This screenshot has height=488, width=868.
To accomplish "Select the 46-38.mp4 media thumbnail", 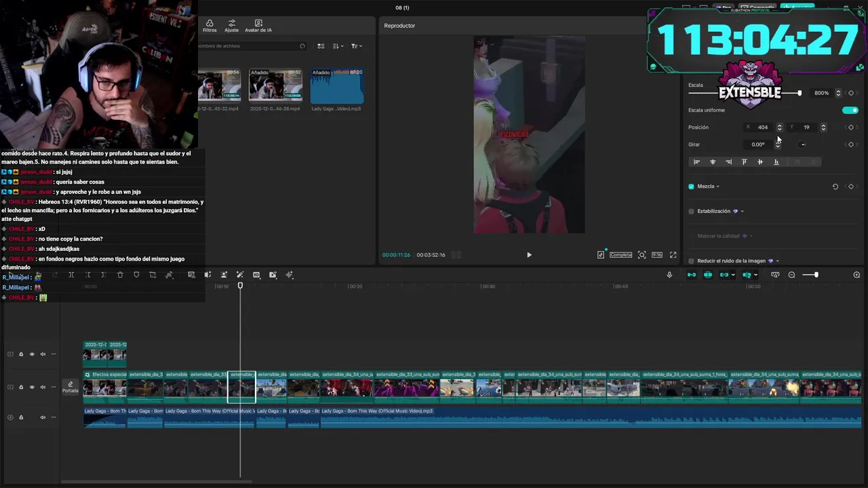I will [275, 85].
